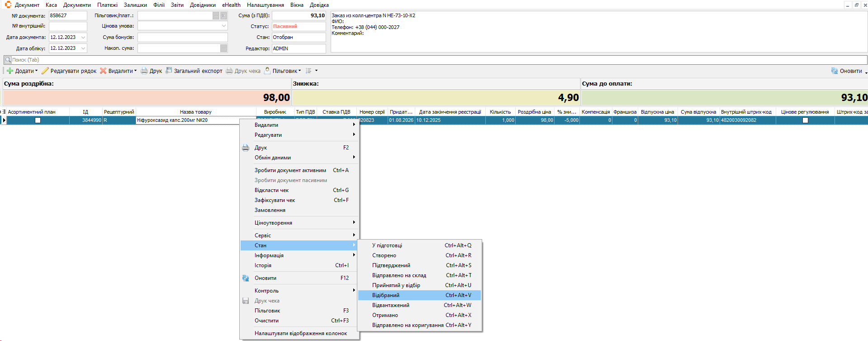Open the Дата документа date dropdown
868x341 pixels.
(83, 38)
